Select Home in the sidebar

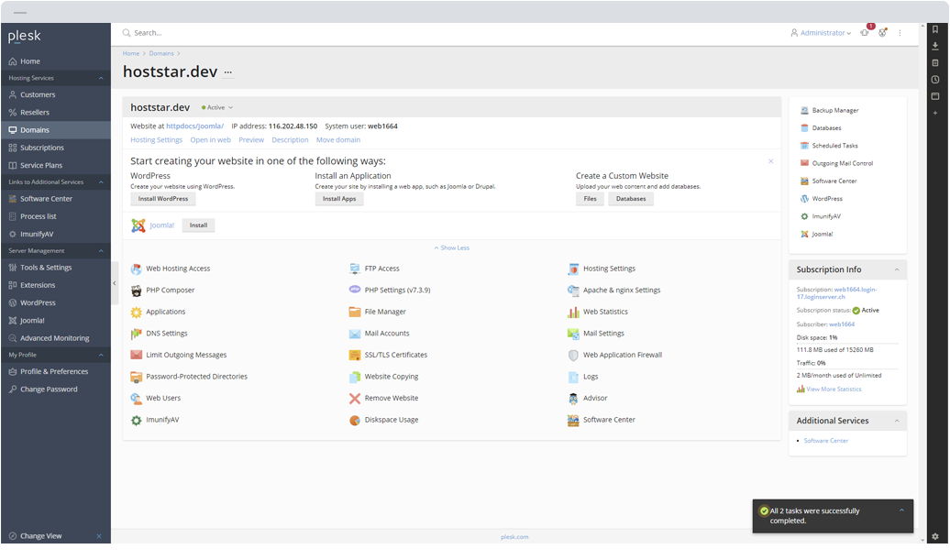pyautogui.click(x=56, y=61)
